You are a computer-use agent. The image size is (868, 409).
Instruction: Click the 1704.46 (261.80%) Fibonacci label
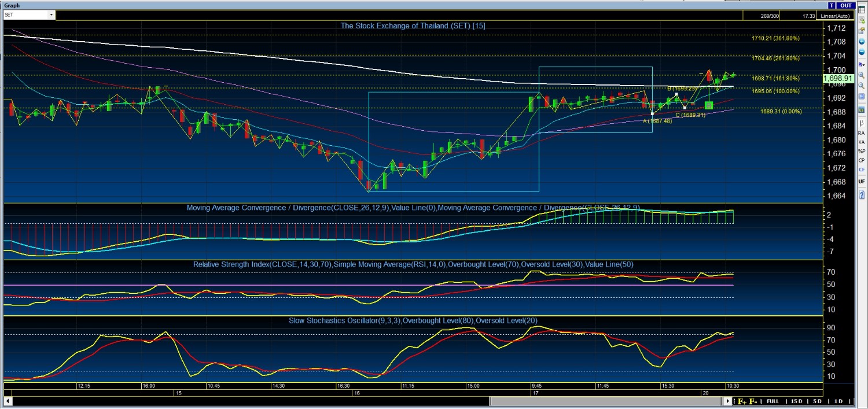[775, 58]
